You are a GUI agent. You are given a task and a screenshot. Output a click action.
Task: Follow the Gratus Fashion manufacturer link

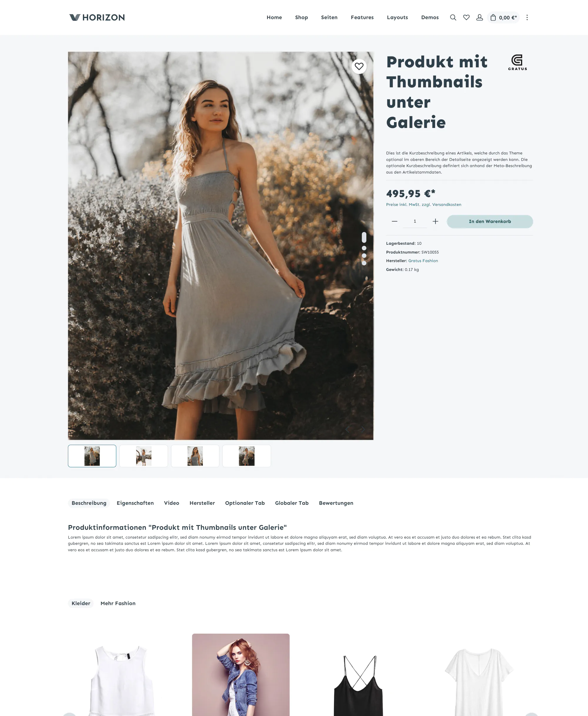tap(423, 261)
